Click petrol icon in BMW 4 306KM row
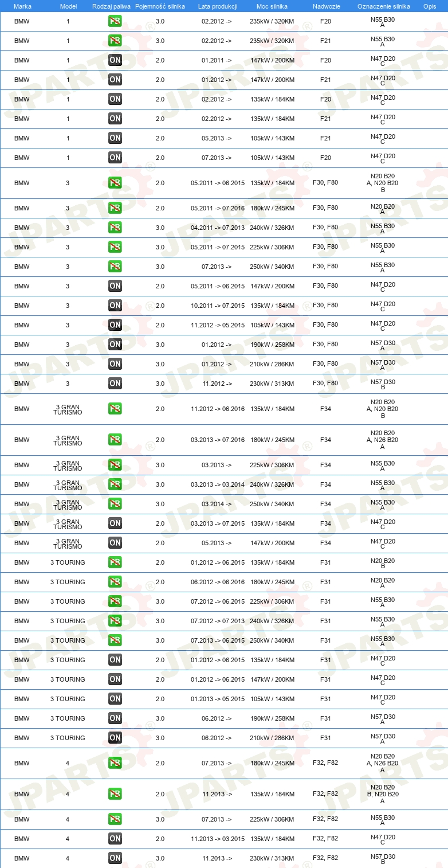The width and height of the screenshot is (448, 868). tap(115, 819)
